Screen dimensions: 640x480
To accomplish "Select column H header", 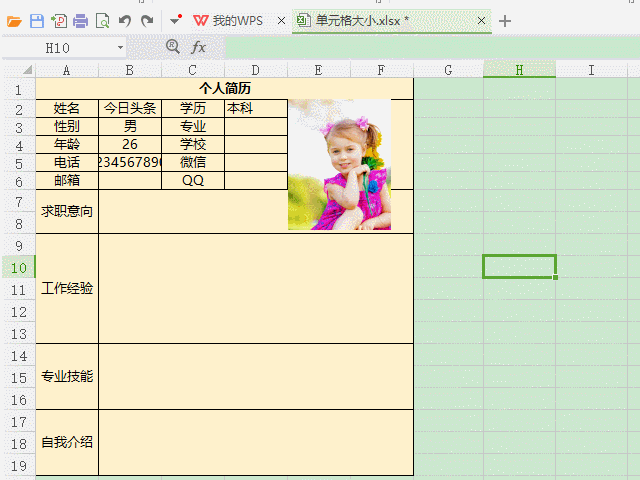I will click(x=519, y=70).
